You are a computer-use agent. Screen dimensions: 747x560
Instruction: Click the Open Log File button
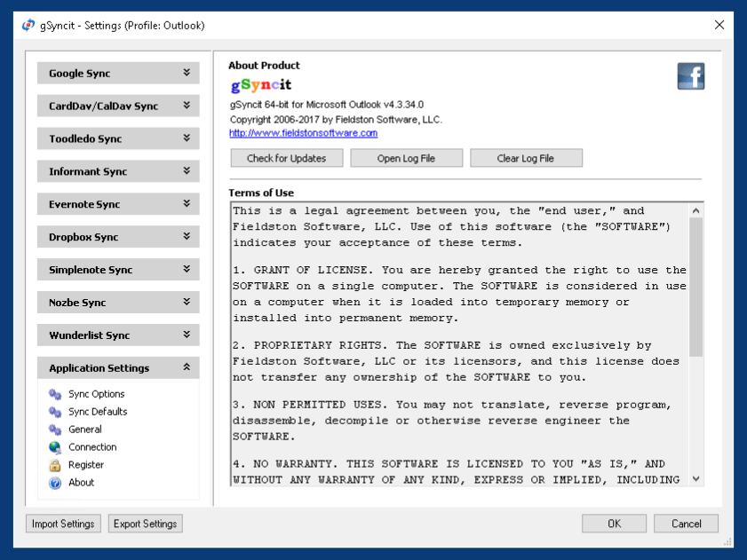tap(406, 158)
